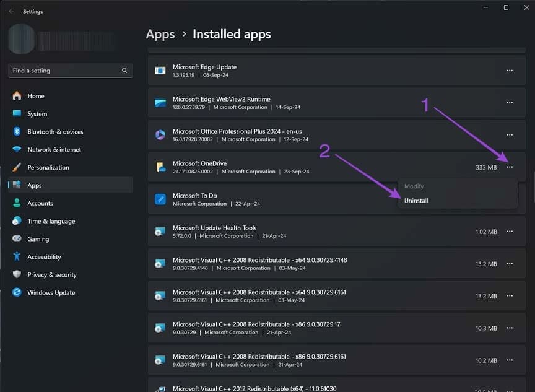Click the 1.02 MB size value
The height and width of the screenshot is (392, 535).
[x=486, y=232]
